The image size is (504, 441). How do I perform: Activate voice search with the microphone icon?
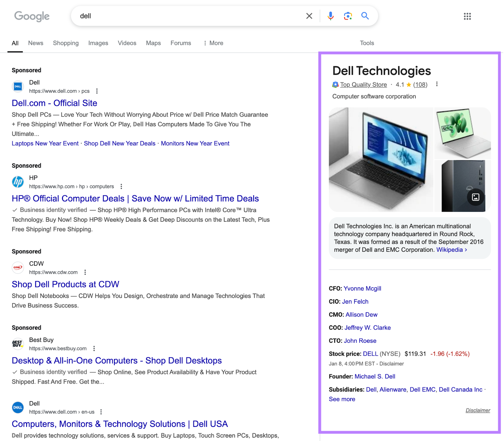click(x=330, y=16)
